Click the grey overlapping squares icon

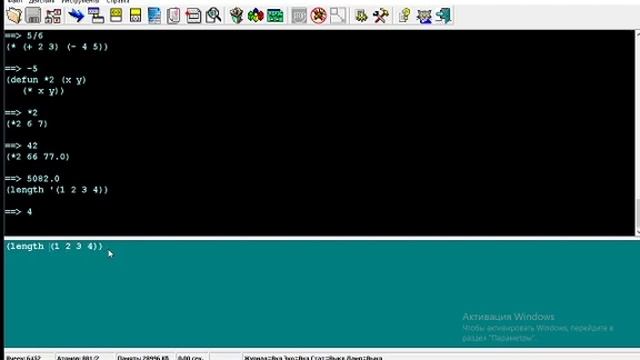coord(338,16)
